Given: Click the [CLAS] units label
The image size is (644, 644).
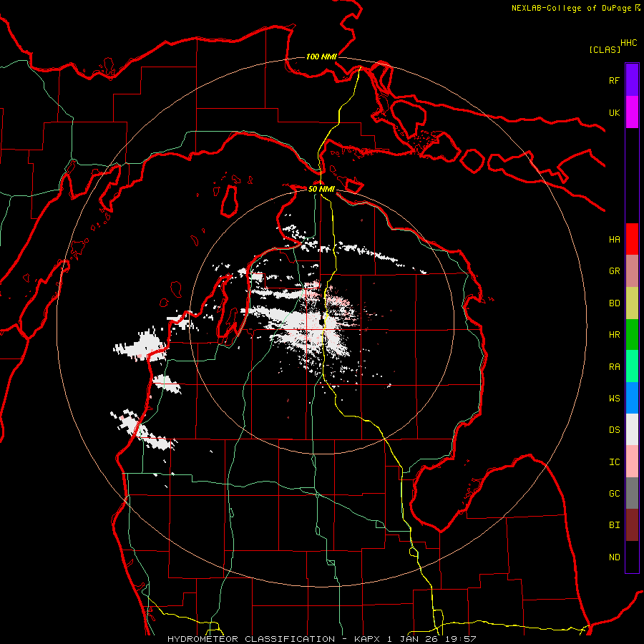Looking at the screenshot, I should click(605, 49).
